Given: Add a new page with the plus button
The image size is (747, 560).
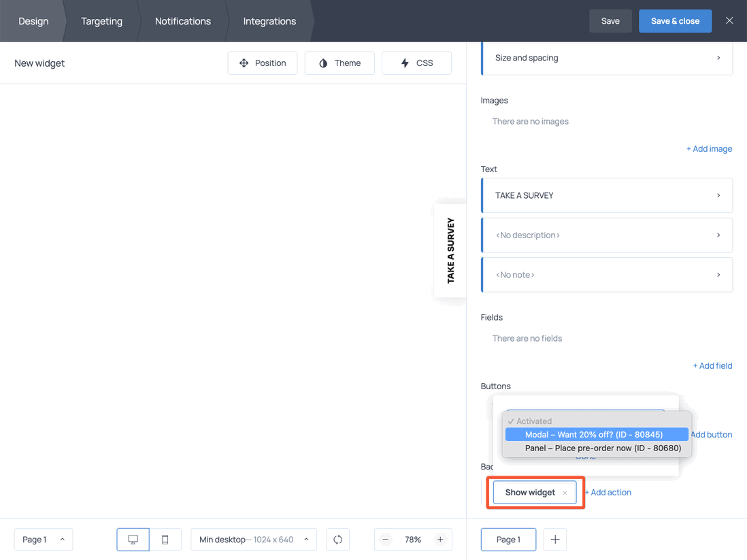Looking at the screenshot, I should click(554, 539).
